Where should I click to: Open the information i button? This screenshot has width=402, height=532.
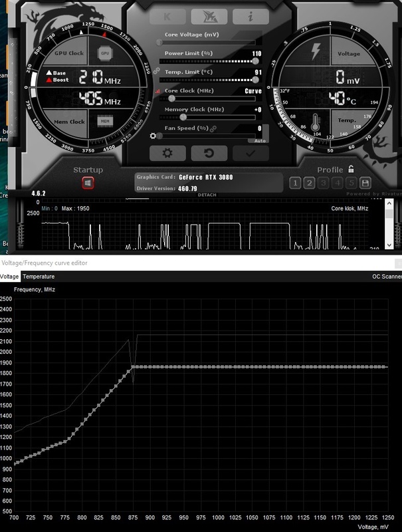tap(251, 16)
